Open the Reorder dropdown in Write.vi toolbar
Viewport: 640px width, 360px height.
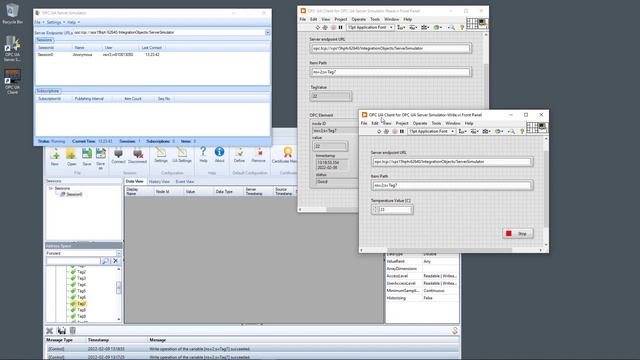coord(499,131)
